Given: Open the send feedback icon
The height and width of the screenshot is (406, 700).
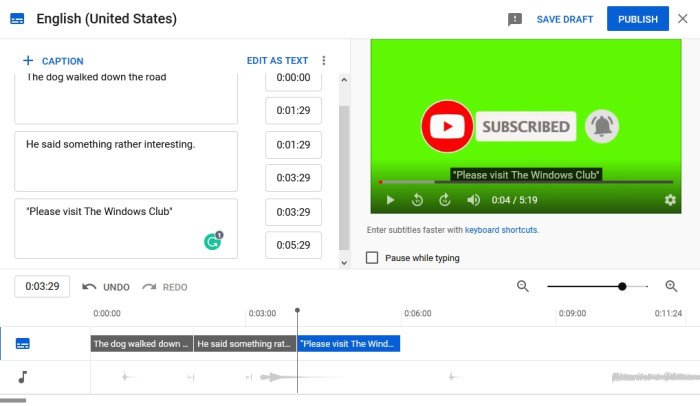Looking at the screenshot, I should [515, 19].
